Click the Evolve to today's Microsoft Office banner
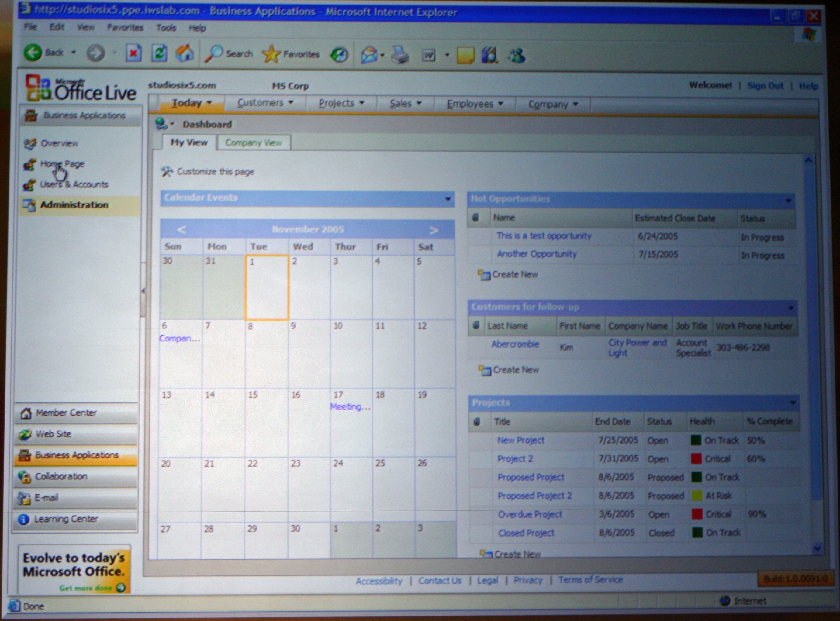840x621 pixels. coord(74,569)
